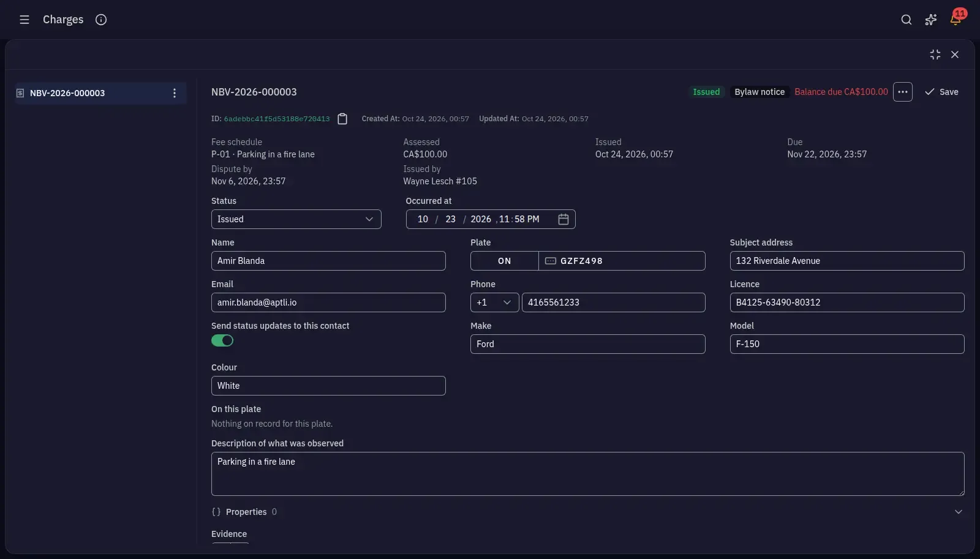Edit the description of what was observed
This screenshot has width=980, height=559.
588,474
